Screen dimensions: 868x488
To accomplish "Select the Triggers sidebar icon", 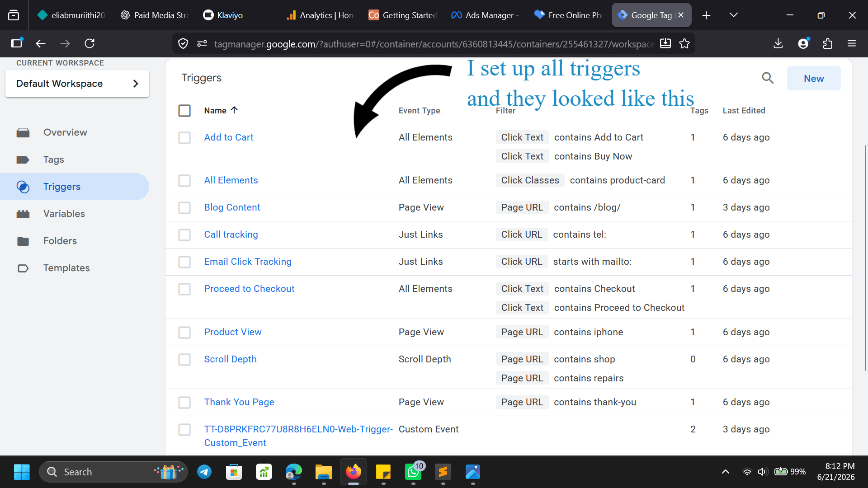I will point(23,187).
